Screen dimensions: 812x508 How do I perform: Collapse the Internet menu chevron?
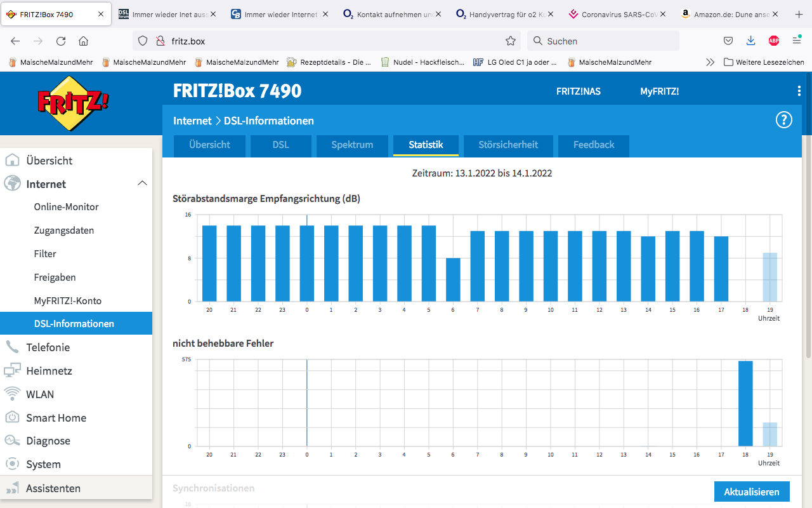pos(142,184)
